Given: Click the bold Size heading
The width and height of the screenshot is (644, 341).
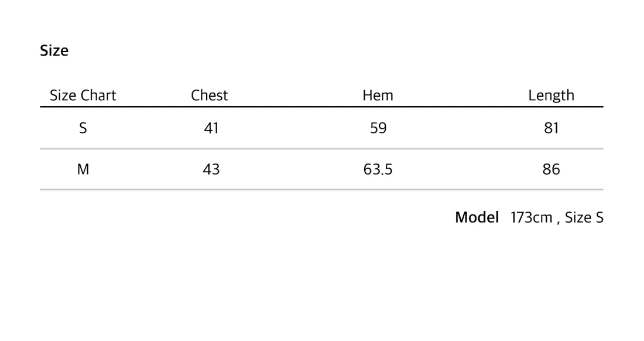Looking at the screenshot, I should pos(54,51).
